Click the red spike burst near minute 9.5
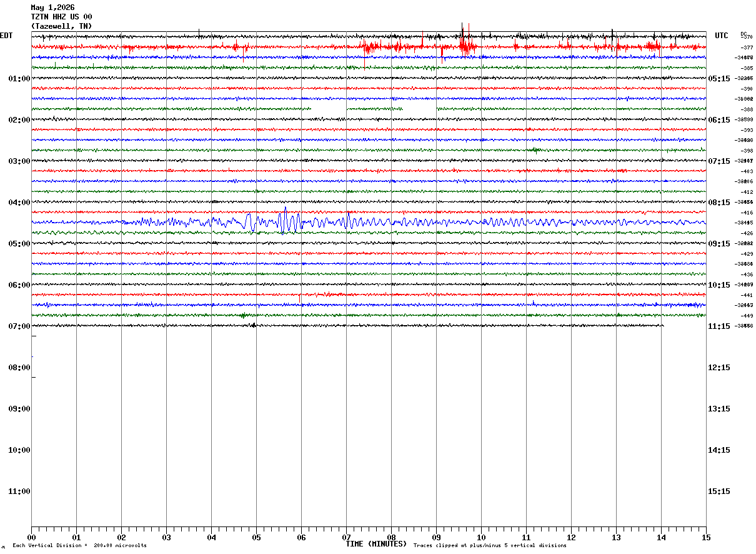 [x=465, y=44]
